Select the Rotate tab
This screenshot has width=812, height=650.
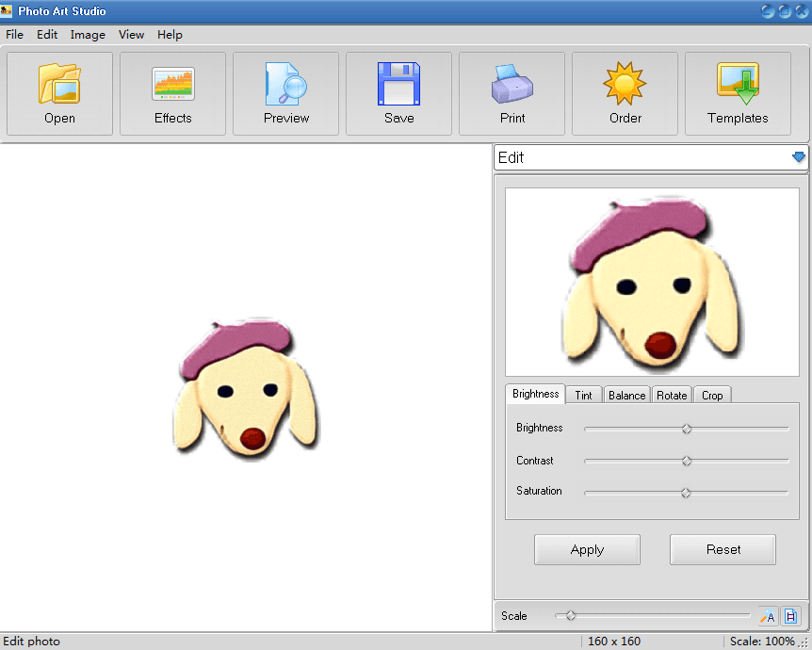[672, 396]
